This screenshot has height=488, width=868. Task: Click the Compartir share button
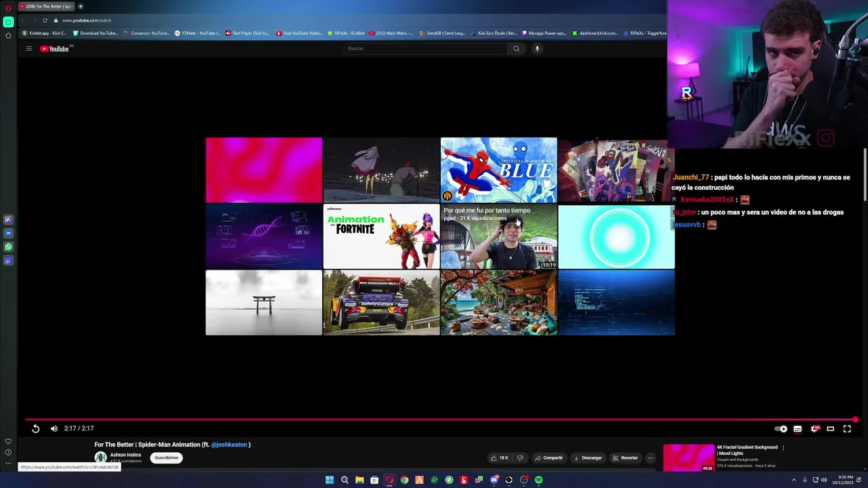pyautogui.click(x=549, y=457)
